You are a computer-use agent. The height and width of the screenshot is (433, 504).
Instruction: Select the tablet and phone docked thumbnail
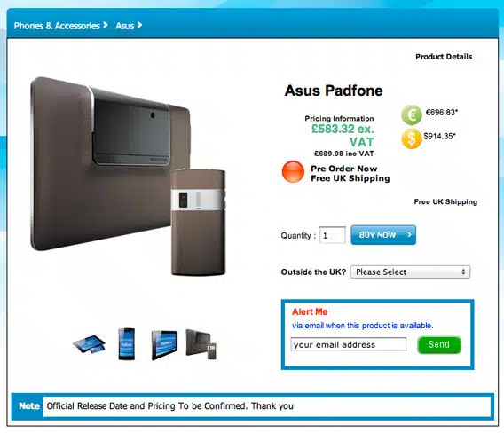(90, 344)
